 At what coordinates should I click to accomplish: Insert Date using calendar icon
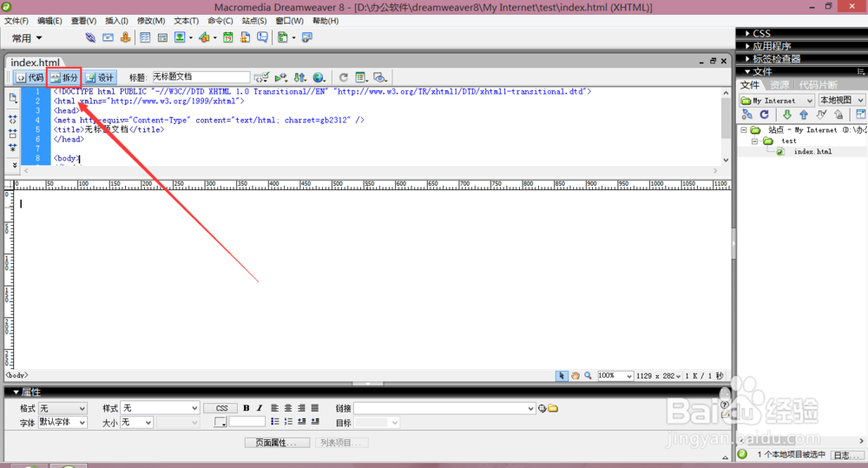(x=227, y=37)
